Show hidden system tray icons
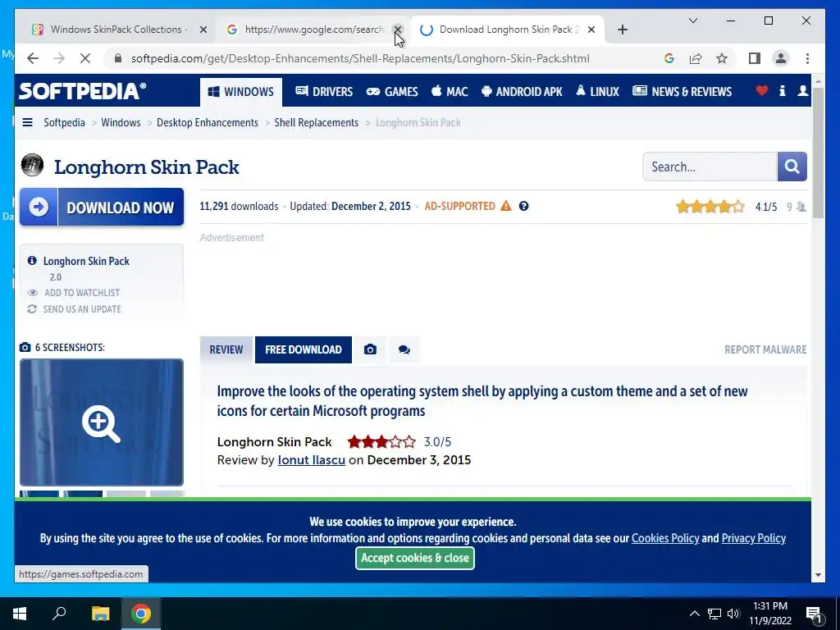The height and width of the screenshot is (630, 840). [x=694, y=614]
